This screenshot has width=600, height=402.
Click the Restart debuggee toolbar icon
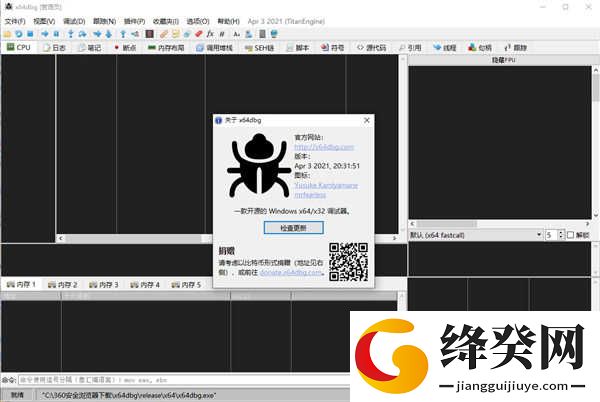tap(19, 34)
